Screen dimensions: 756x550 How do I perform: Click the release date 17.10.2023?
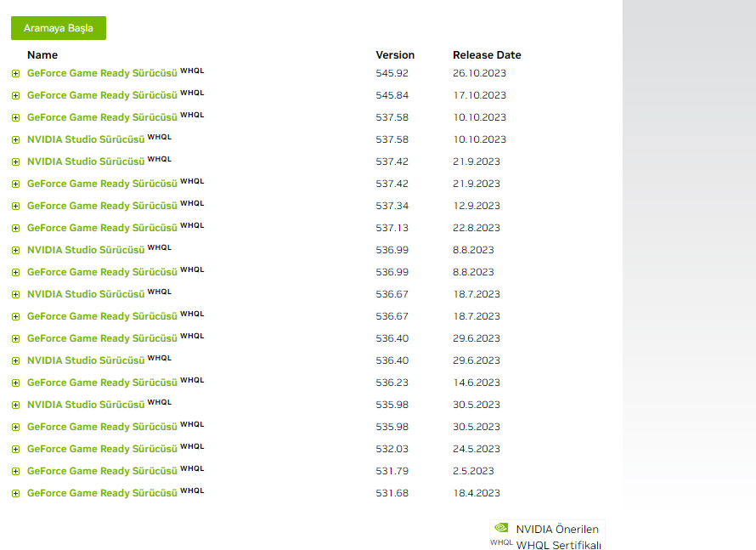pos(479,95)
